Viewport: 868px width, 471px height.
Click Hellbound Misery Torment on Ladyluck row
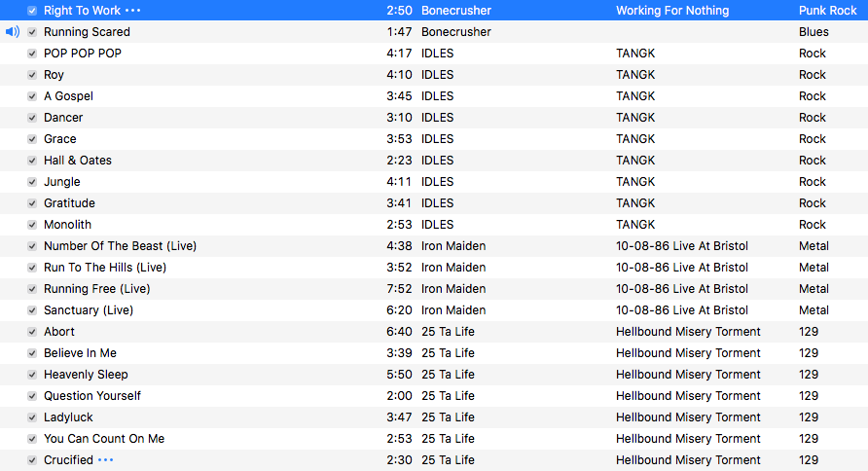coord(688,417)
